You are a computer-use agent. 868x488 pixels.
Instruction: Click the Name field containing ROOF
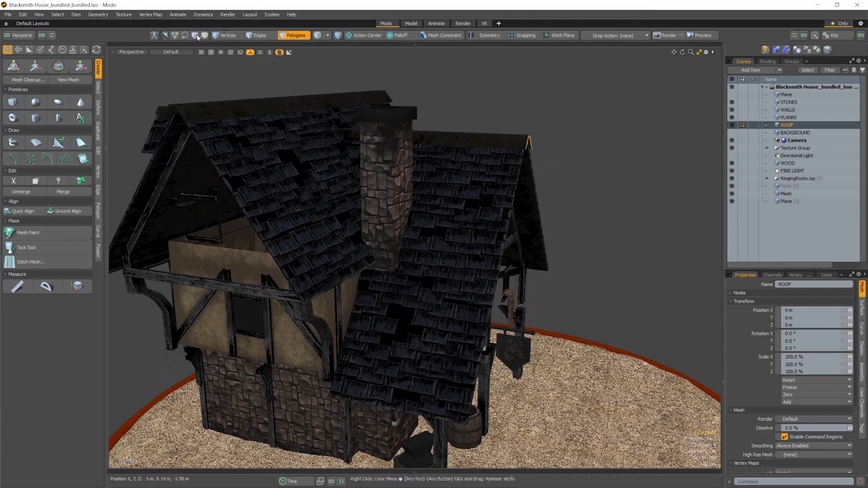click(814, 284)
